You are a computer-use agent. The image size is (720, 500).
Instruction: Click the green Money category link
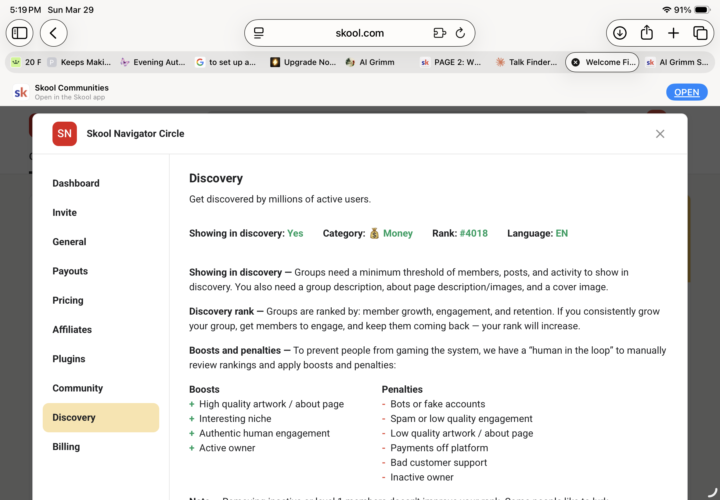point(398,233)
